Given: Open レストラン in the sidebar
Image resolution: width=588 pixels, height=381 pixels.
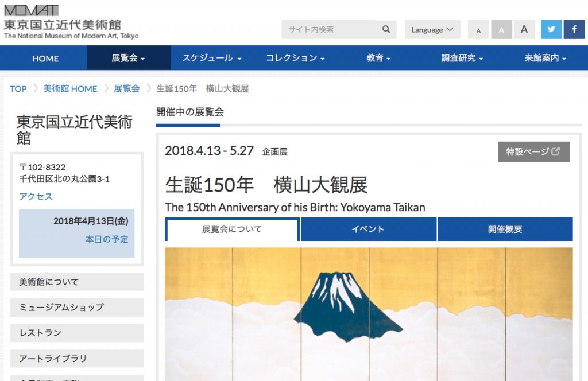Looking at the screenshot, I should pyautogui.click(x=77, y=333).
